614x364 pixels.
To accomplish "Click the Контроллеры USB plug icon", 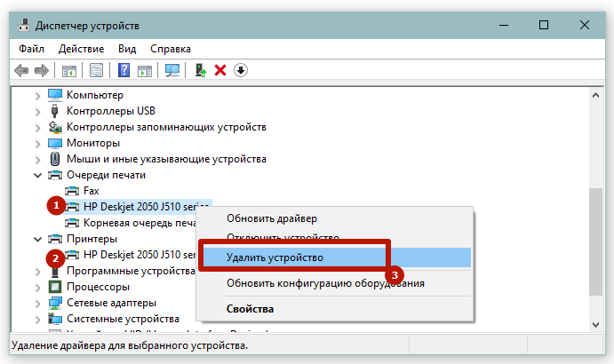I will 55,111.
